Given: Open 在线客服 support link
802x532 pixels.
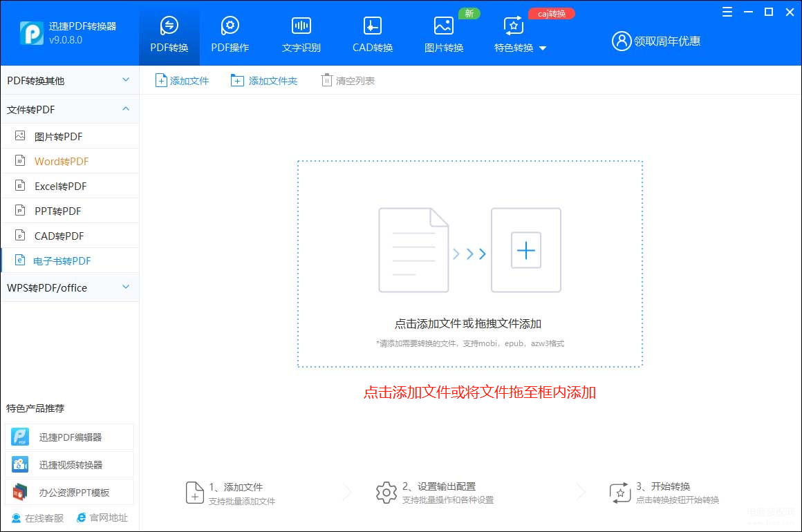Looking at the screenshot, I should coord(38,517).
